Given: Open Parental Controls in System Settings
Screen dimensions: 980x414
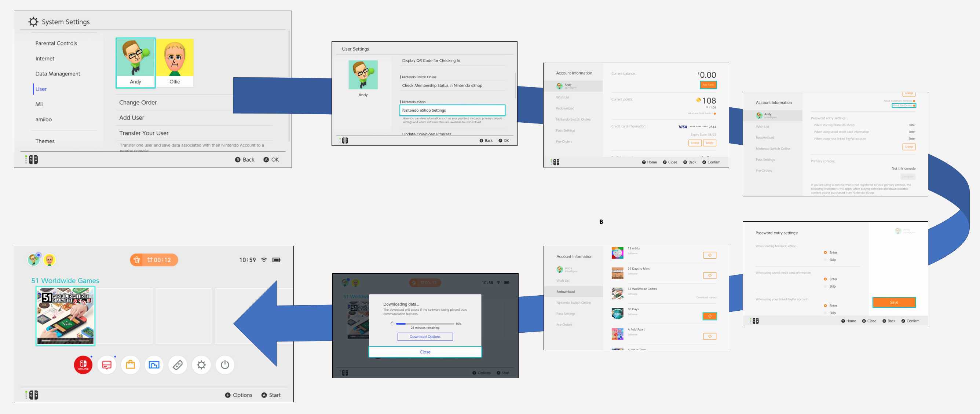Looking at the screenshot, I should click(56, 43).
